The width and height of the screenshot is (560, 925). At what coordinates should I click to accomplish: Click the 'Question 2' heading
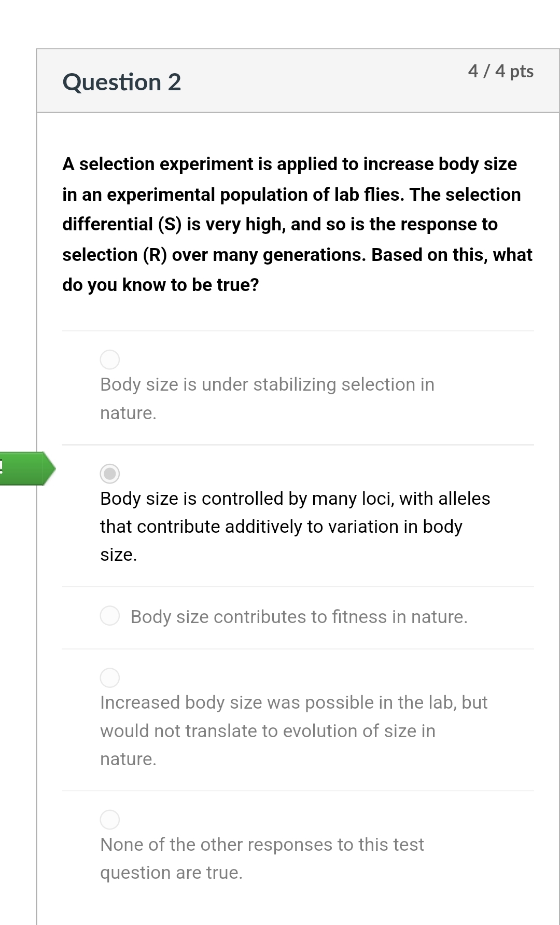(122, 81)
